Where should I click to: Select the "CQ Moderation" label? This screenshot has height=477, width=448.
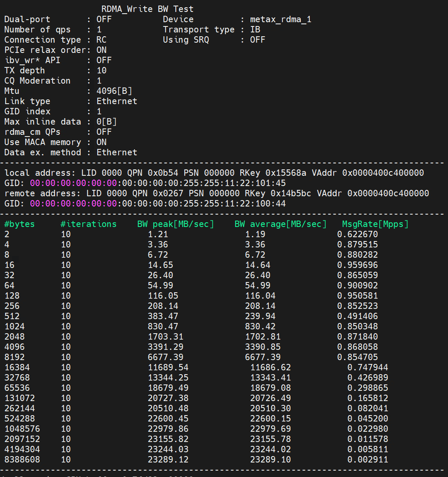click(x=38, y=81)
